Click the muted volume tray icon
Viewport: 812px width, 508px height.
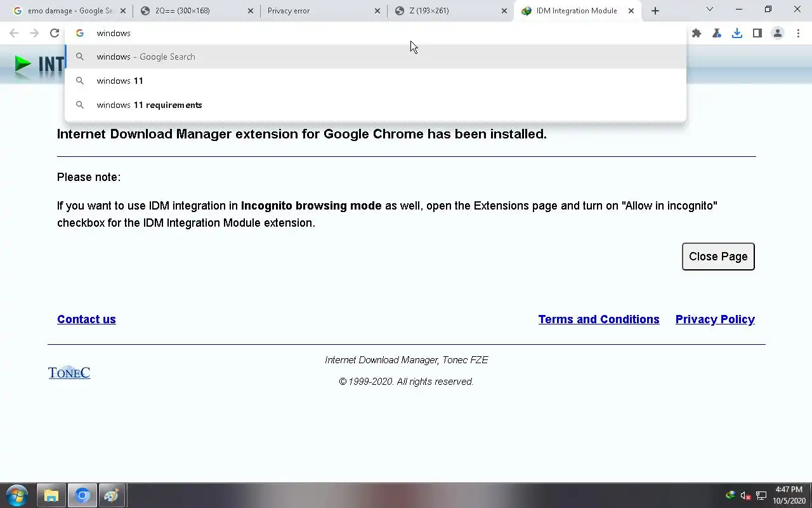[746, 495]
